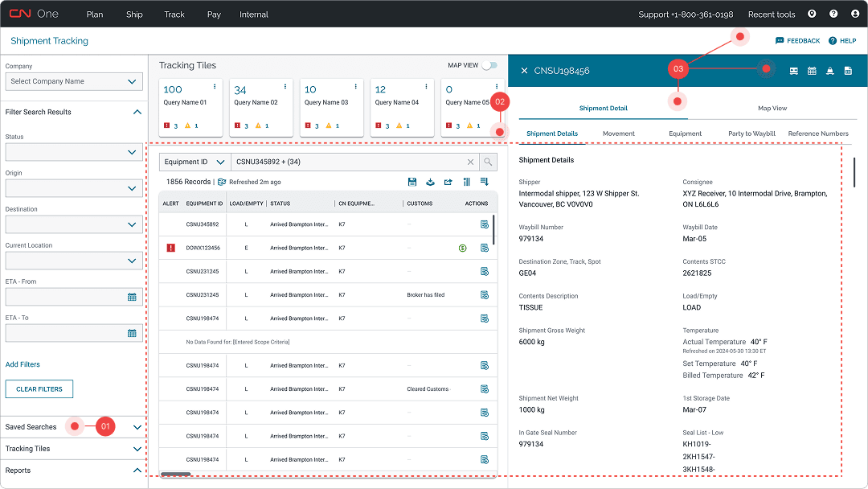868x489 pixels.
Task: Click the Add Filters link
Action: click(23, 364)
